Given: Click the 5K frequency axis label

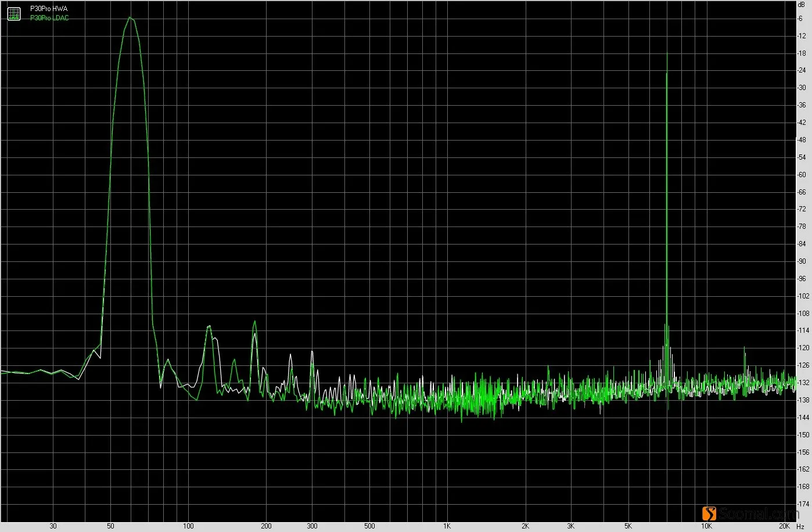Looking at the screenshot, I should tap(628, 526).
